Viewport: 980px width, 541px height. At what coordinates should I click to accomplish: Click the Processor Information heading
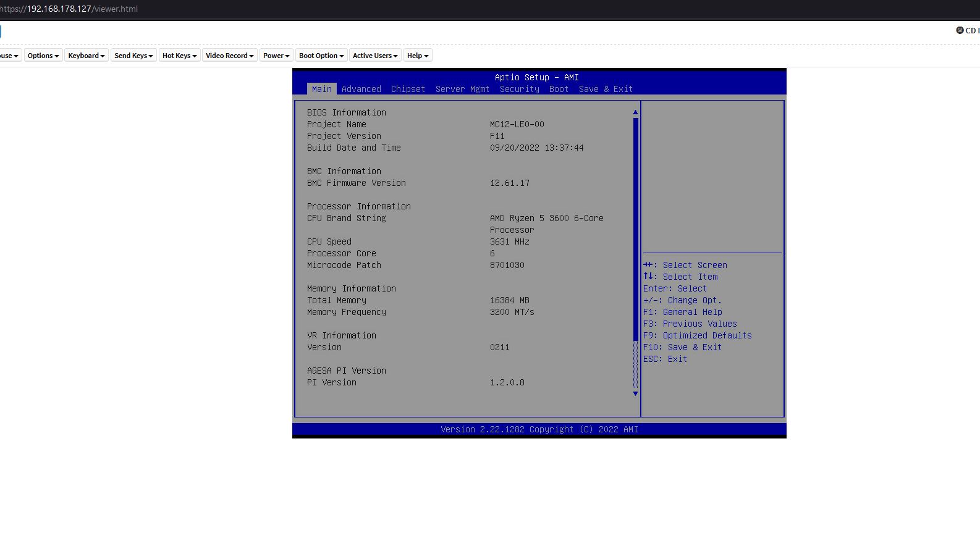coord(359,206)
